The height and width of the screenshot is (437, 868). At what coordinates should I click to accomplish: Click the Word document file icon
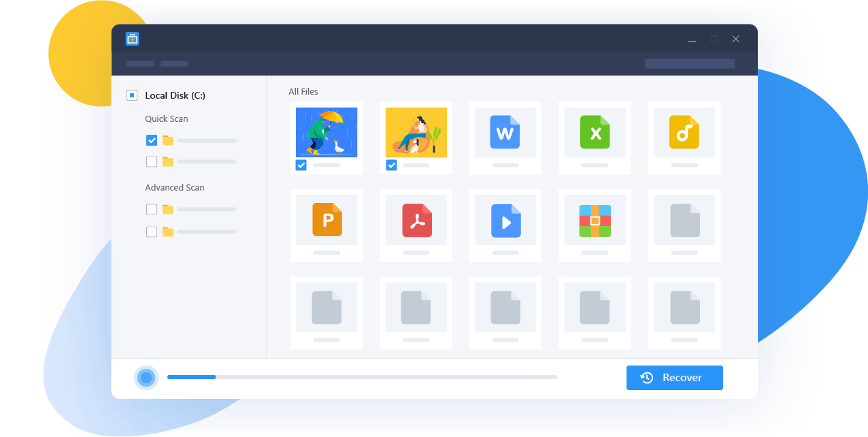coord(505,132)
